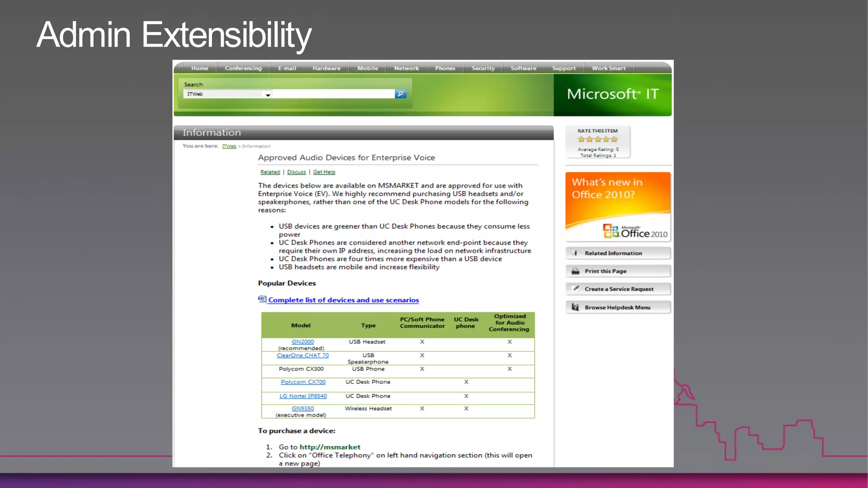This screenshot has width=868, height=488.
Task: Open the E-mail navigation tab
Action: (287, 68)
